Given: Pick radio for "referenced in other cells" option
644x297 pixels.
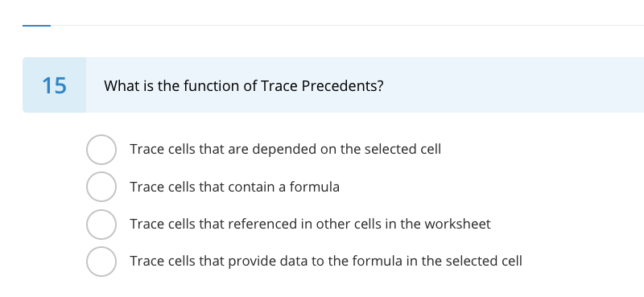Looking at the screenshot, I should coord(101,225).
